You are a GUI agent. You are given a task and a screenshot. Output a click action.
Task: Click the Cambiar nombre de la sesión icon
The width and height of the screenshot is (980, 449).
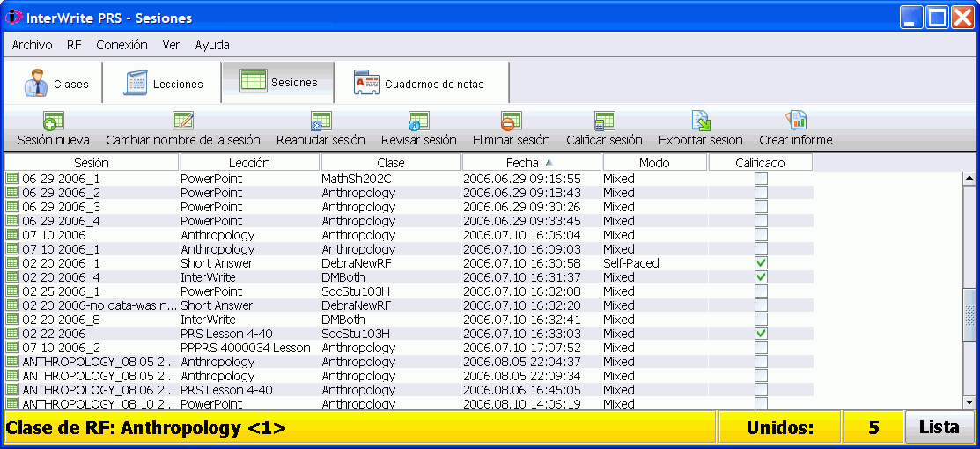[x=183, y=121]
